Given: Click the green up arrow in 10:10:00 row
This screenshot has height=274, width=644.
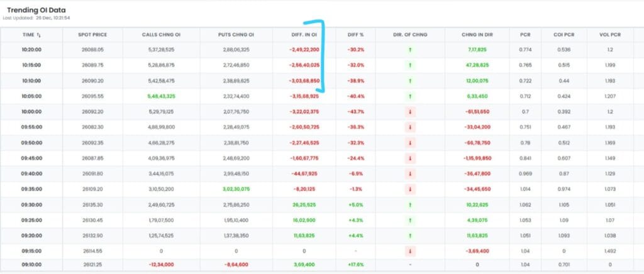Looking at the screenshot, I should point(409,81).
